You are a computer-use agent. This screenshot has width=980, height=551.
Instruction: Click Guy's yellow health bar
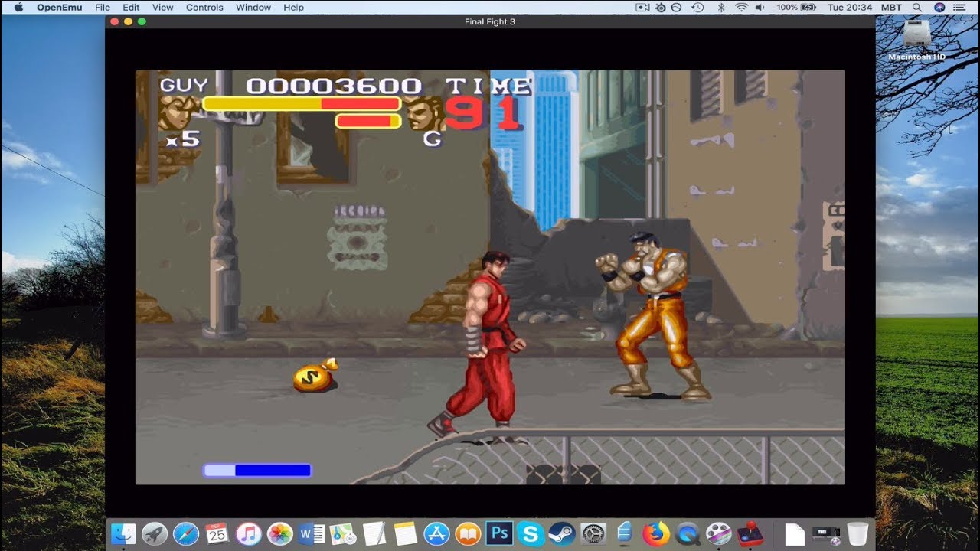point(301,103)
